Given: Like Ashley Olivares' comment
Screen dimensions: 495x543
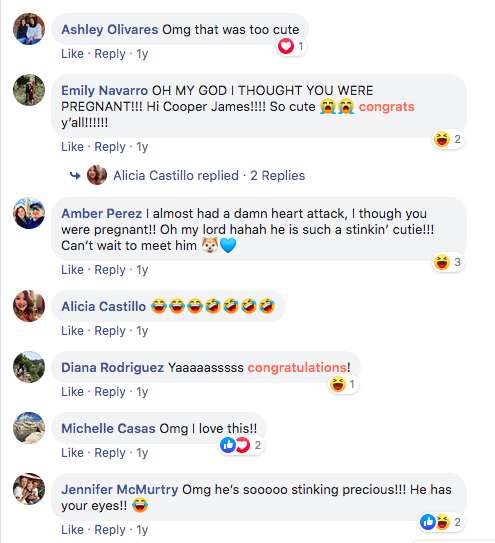Looking at the screenshot, I should point(72,54).
